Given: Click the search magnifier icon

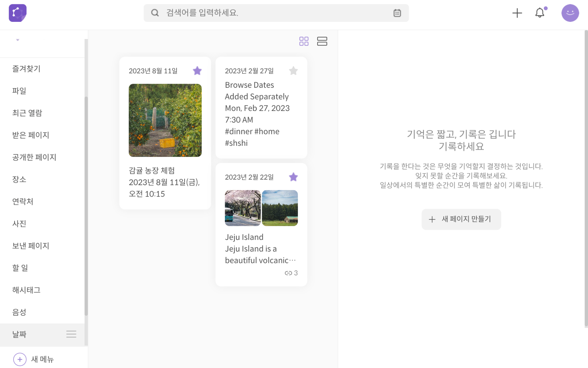Looking at the screenshot, I should [x=155, y=13].
